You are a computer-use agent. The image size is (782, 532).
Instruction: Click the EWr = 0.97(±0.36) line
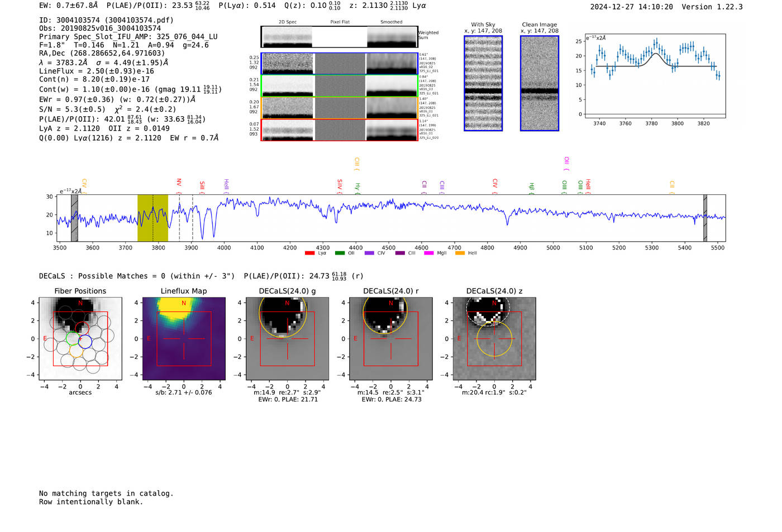(x=117, y=99)
